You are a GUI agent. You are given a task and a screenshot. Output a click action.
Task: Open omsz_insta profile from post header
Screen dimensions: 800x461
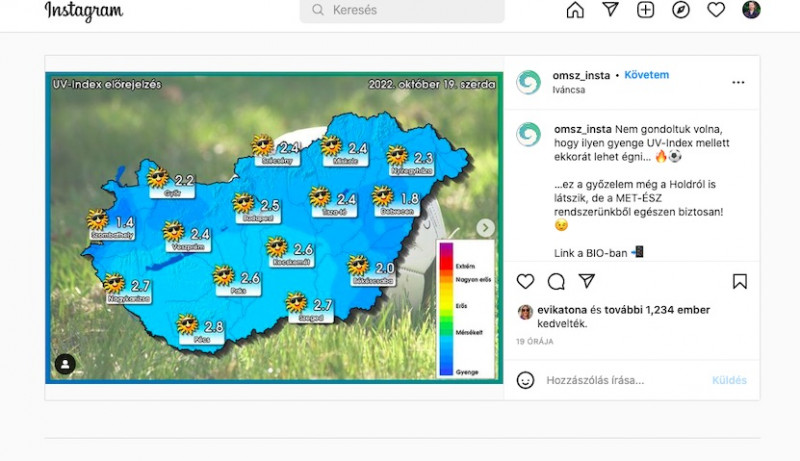coord(580,75)
